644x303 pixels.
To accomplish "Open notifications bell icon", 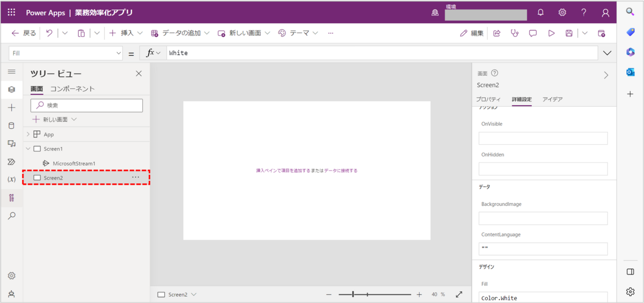I will tap(540, 13).
